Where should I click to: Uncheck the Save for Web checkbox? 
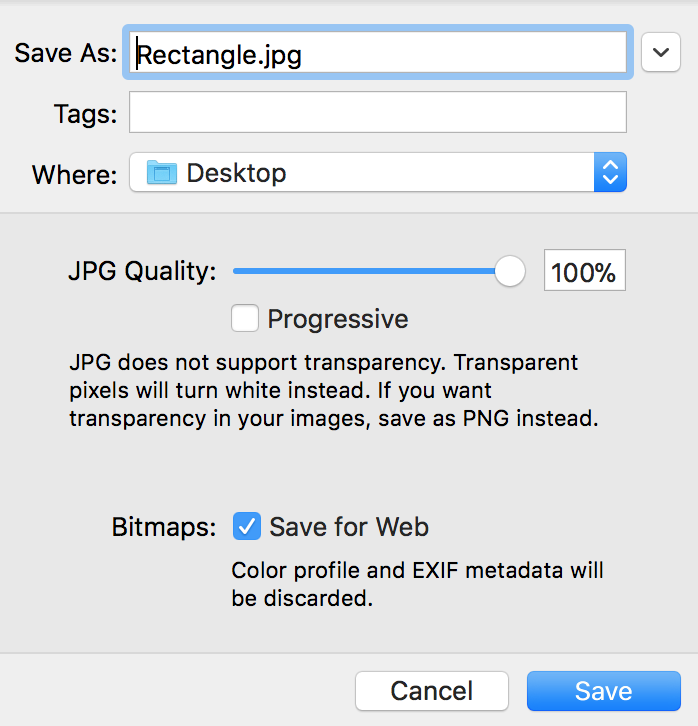[246, 526]
